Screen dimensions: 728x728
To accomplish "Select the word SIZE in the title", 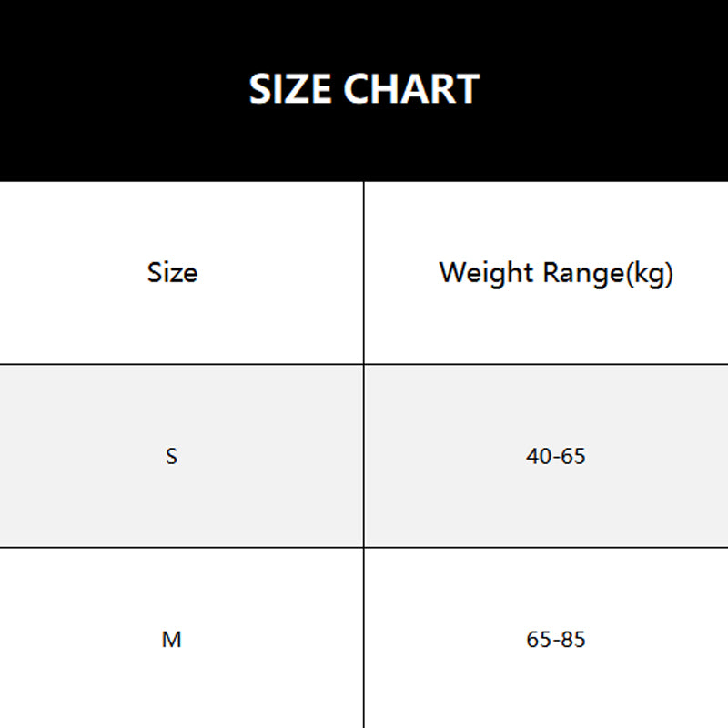I will point(291,89).
